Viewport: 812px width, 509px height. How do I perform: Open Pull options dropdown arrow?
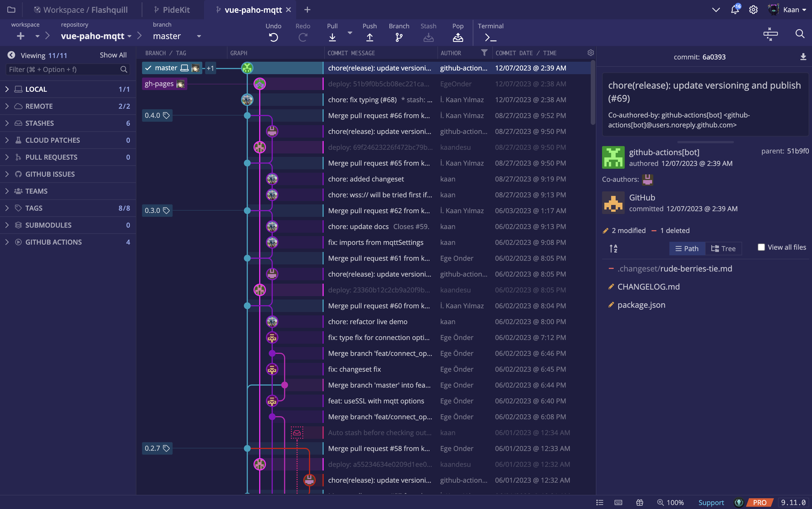(350, 33)
